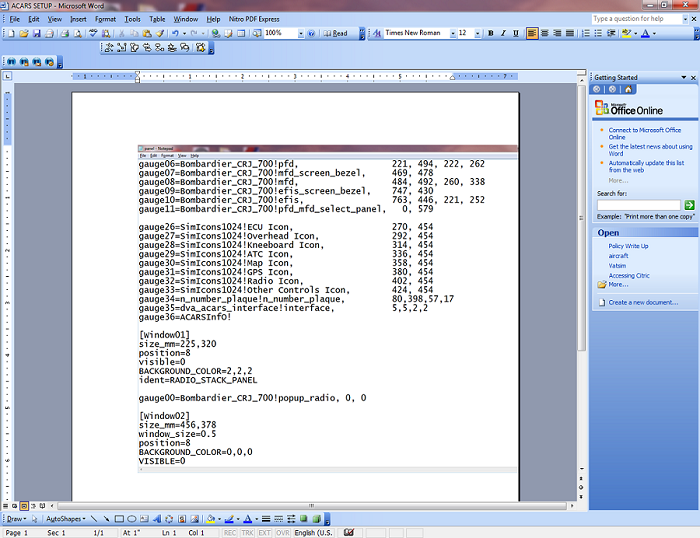Print the document using printer icon
This screenshot has height=538, width=700.
[x=65, y=33]
